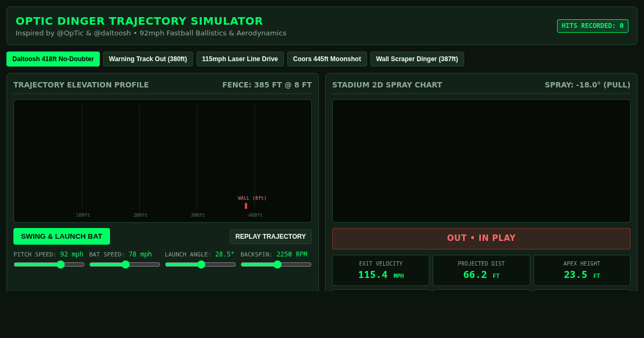Click the 100ft axis label
This screenshot has width=644, height=338.
[x=83, y=215]
